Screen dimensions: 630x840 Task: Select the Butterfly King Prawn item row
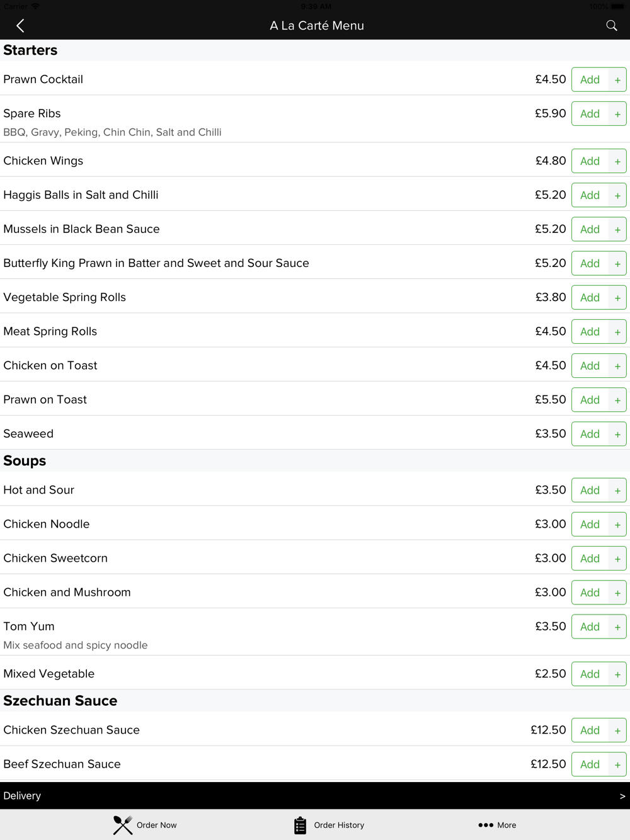pos(315,262)
